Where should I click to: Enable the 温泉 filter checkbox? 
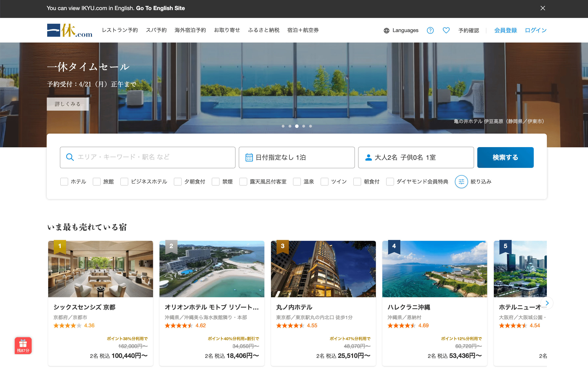coord(297,182)
